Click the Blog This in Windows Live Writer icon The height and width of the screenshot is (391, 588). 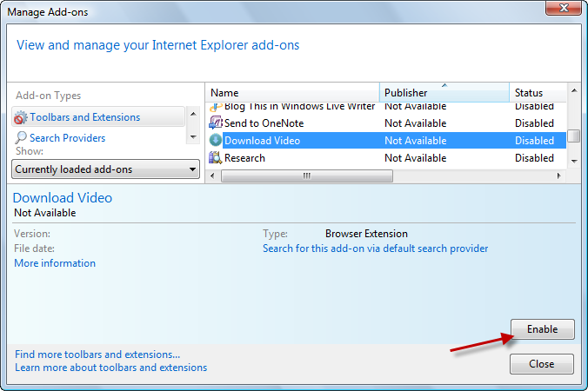pos(216,107)
